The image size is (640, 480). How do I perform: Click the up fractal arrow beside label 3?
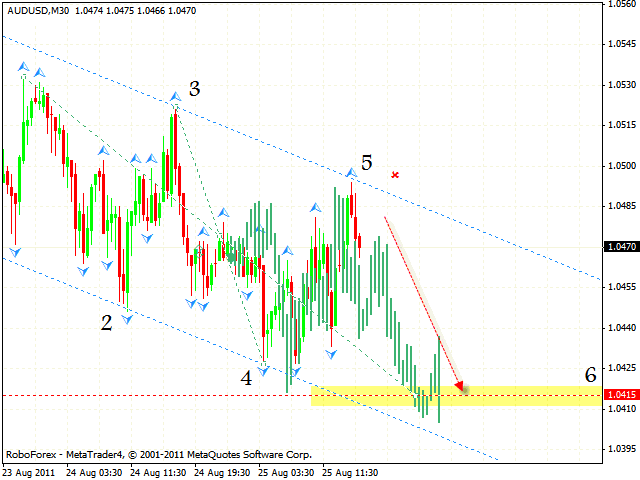[176, 97]
